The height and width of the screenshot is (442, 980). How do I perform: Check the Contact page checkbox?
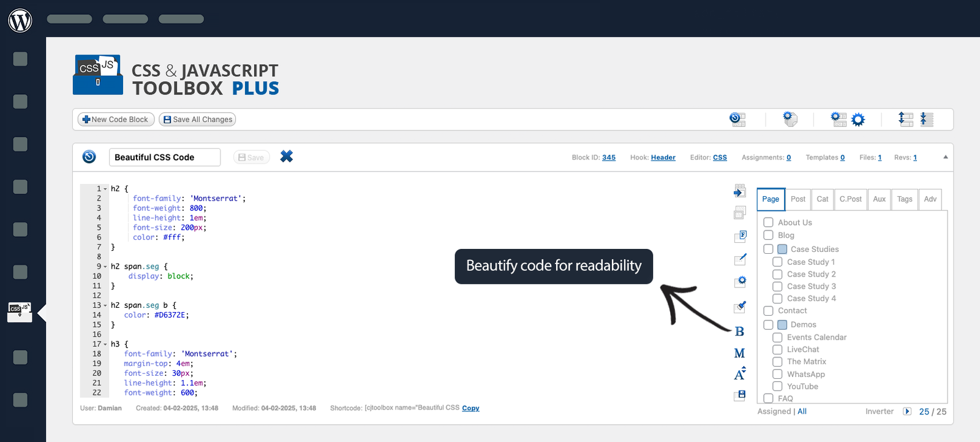coord(768,311)
